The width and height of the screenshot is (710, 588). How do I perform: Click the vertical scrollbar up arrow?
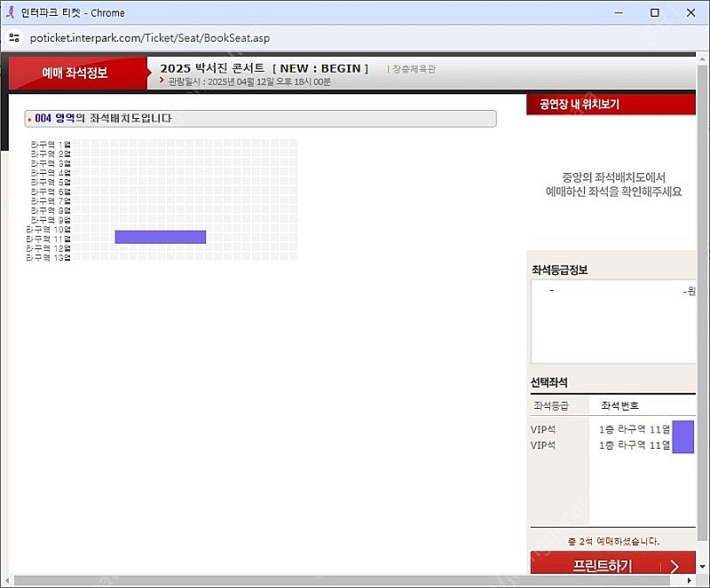702,59
